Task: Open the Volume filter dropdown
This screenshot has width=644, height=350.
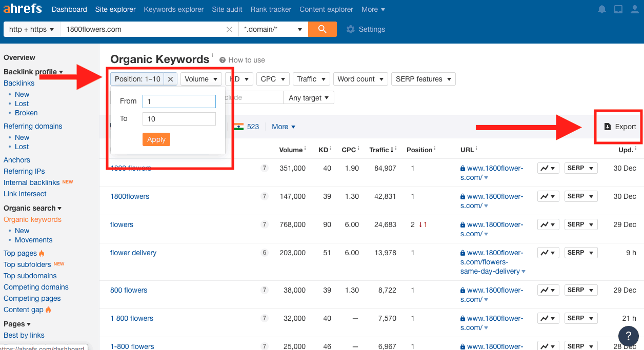Action: [x=201, y=79]
